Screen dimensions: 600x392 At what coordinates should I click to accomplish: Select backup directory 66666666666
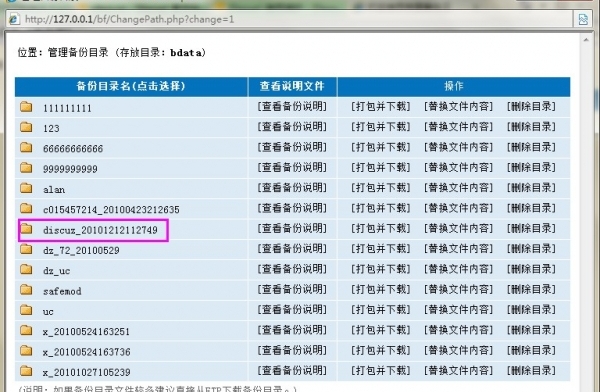point(73,149)
